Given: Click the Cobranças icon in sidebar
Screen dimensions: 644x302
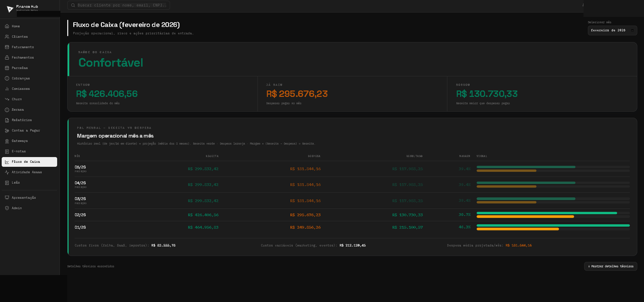Looking at the screenshot, I should (x=7, y=78).
